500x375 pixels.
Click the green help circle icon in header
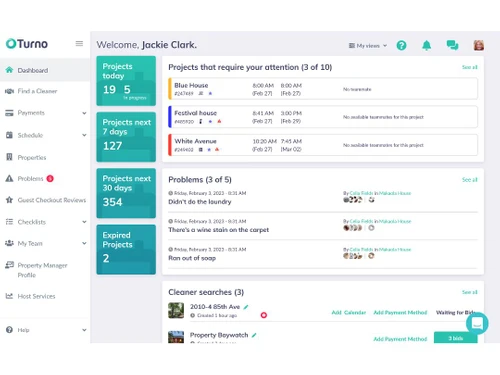(401, 45)
